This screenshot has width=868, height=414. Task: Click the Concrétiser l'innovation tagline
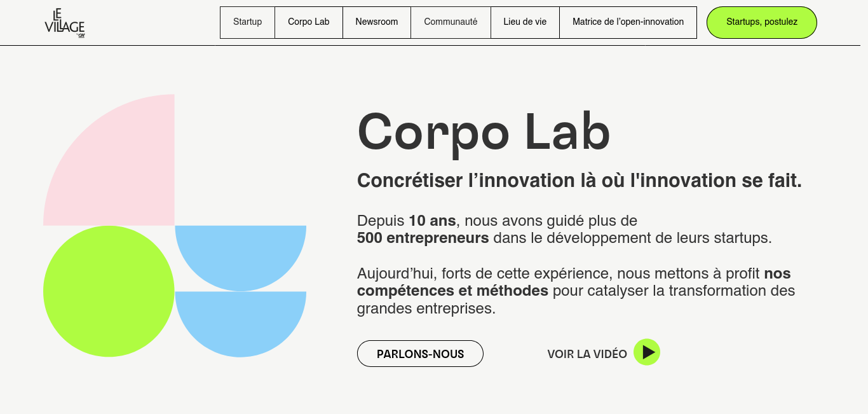pyautogui.click(x=579, y=181)
